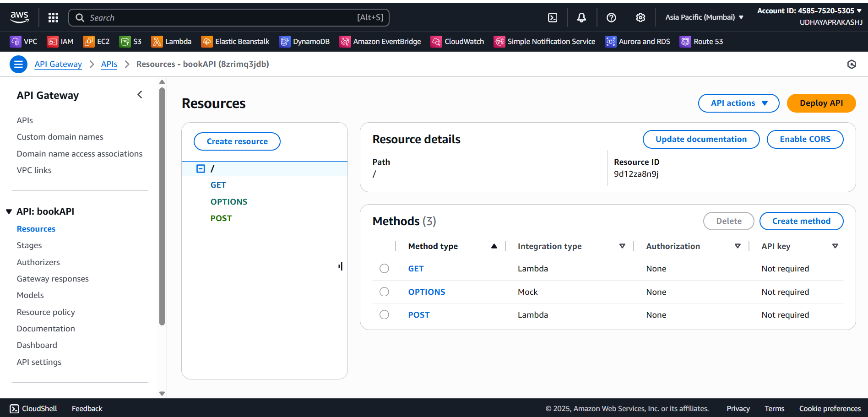Open the settings gear icon
The height and width of the screenshot is (417, 868).
coord(640,17)
